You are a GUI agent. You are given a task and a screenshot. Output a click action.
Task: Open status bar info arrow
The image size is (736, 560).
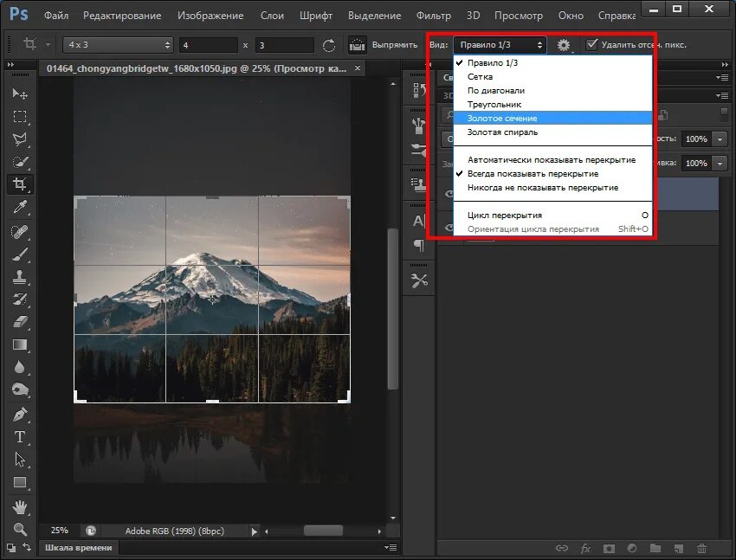254,531
